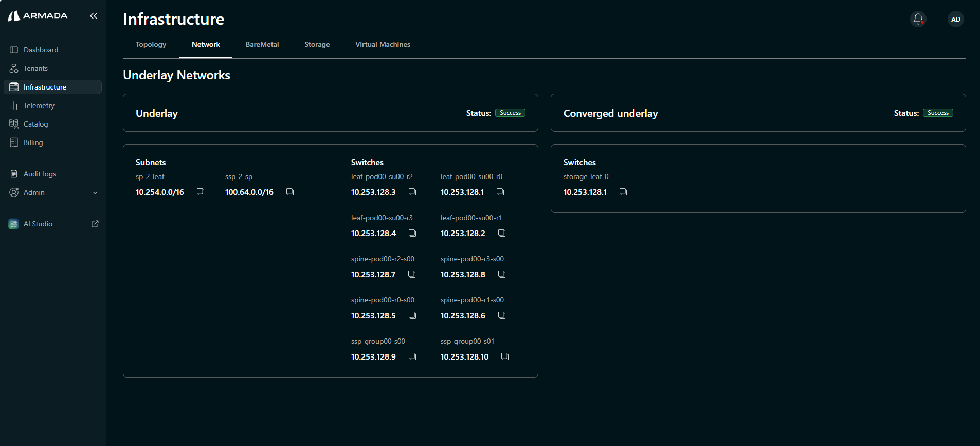
Task: Copy ssp-group00-s01 IP address
Action: point(505,356)
